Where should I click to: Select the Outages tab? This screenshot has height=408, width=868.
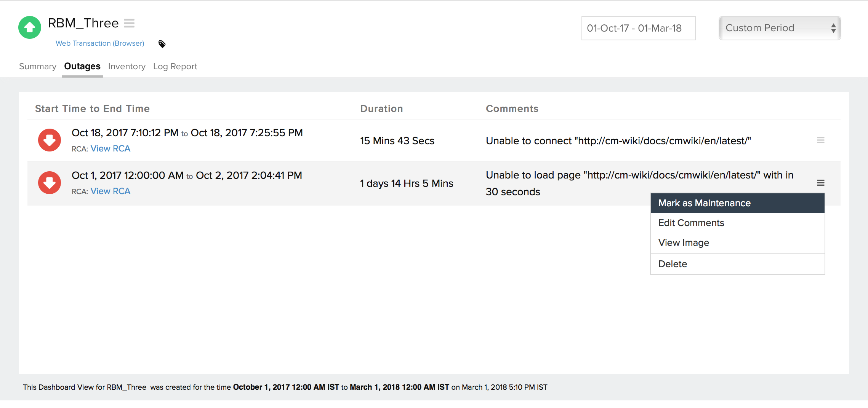tap(82, 67)
